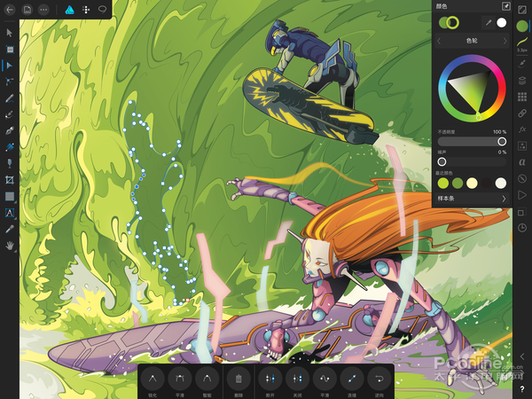
Task: Convert node to Smart (智能)
Action: 207,379
